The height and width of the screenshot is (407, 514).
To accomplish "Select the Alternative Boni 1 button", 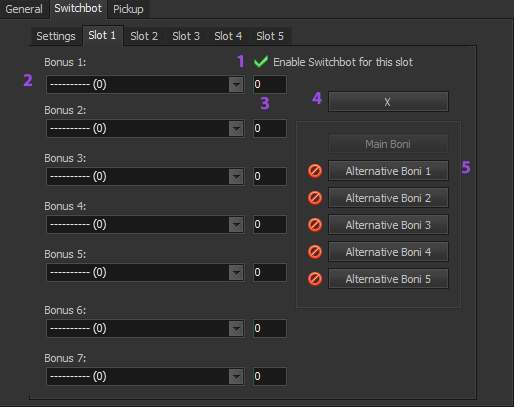I will point(388,171).
